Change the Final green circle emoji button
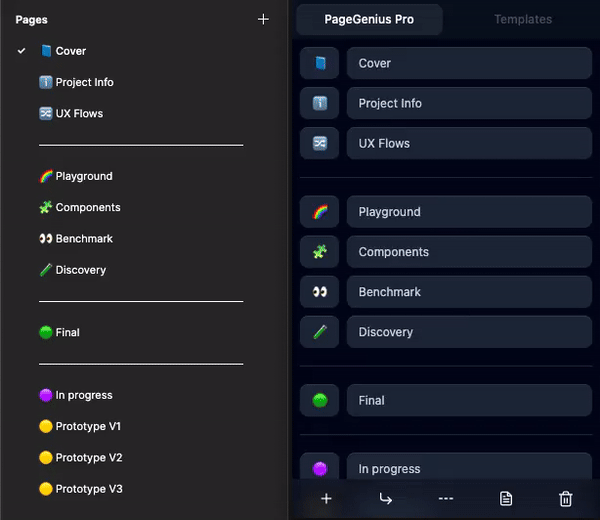600x520 pixels. pos(320,400)
